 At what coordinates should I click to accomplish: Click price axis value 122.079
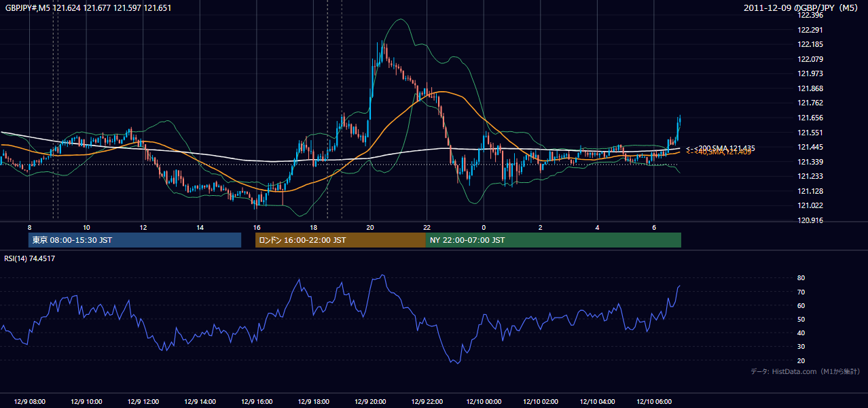click(x=811, y=59)
